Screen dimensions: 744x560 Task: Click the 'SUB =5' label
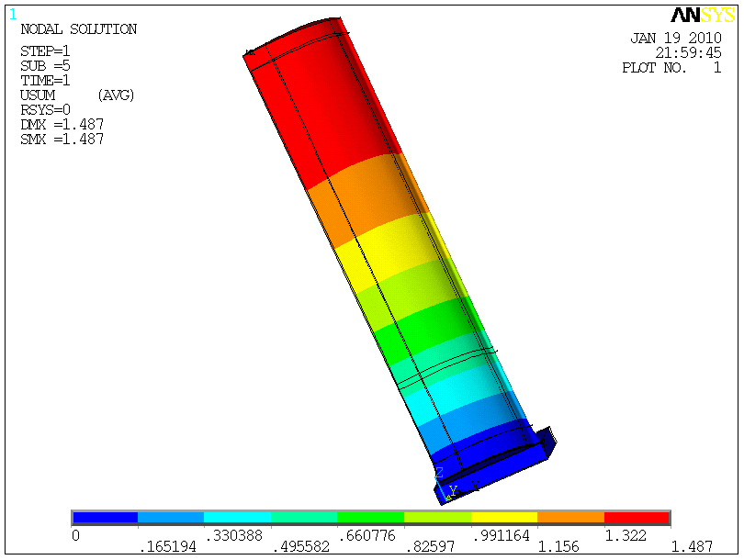click(45, 65)
